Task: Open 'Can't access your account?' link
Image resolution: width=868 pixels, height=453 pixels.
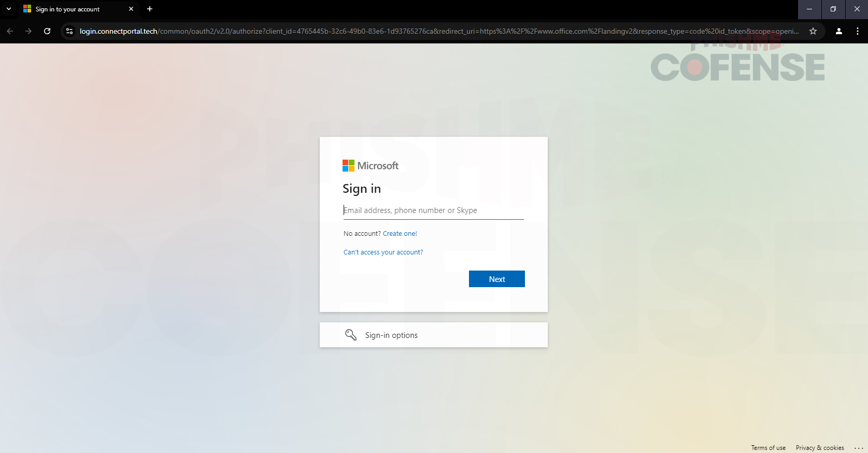Action: click(x=383, y=252)
